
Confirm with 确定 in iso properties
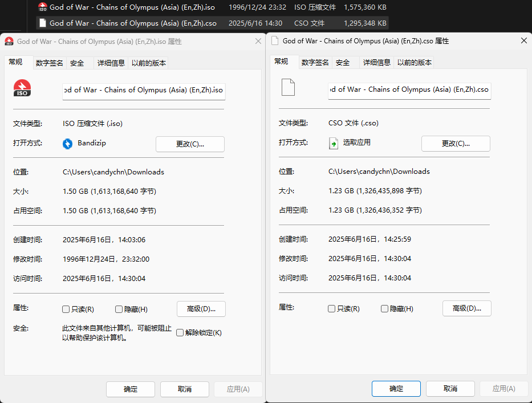[x=131, y=389]
